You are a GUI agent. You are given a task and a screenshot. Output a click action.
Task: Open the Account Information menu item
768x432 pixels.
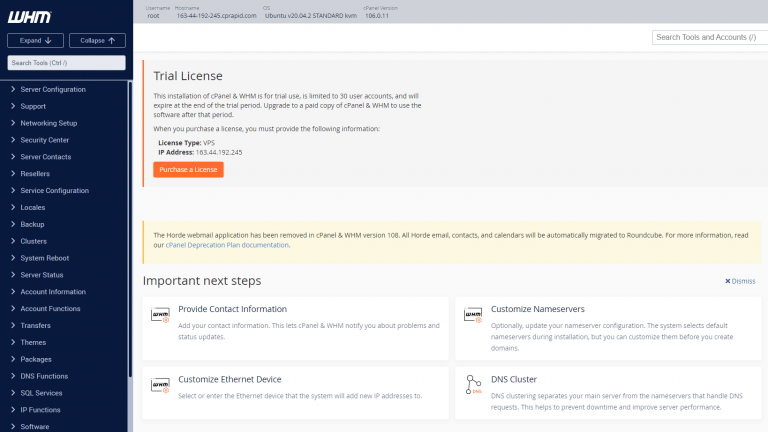pos(52,292)
